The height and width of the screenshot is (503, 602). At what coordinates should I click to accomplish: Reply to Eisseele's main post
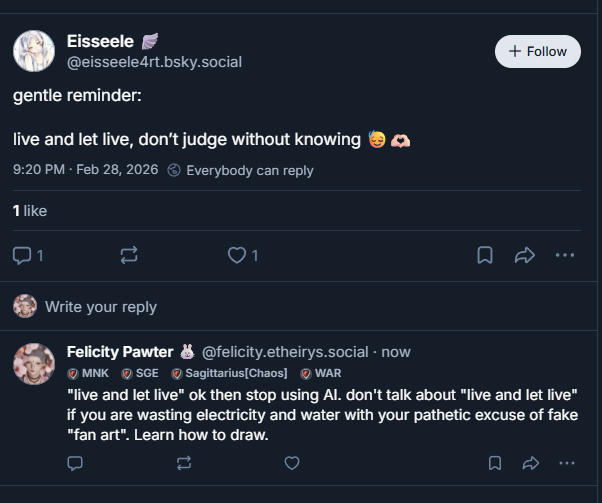tap(27, 256)
